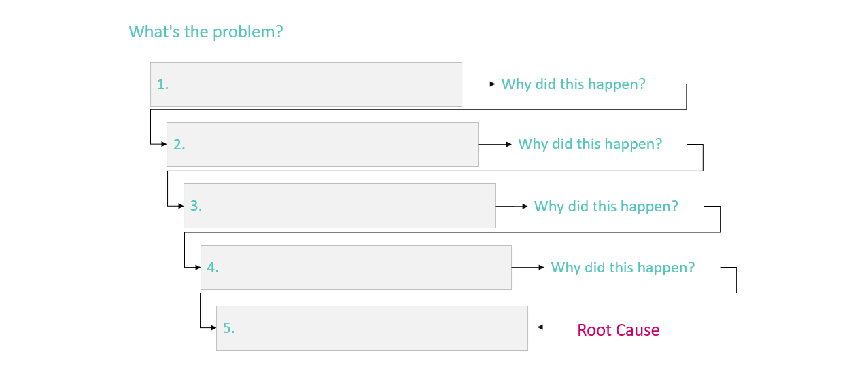Screen dimensions: 868x392
Task: Click the box numbered 5 beside Root Cause
Action: (x=372, y=328)
